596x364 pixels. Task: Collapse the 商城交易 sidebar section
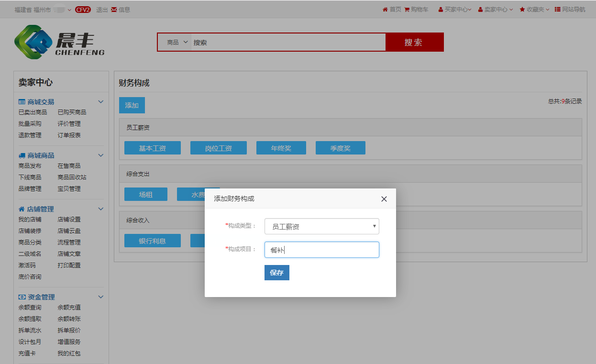coord(100,102)
